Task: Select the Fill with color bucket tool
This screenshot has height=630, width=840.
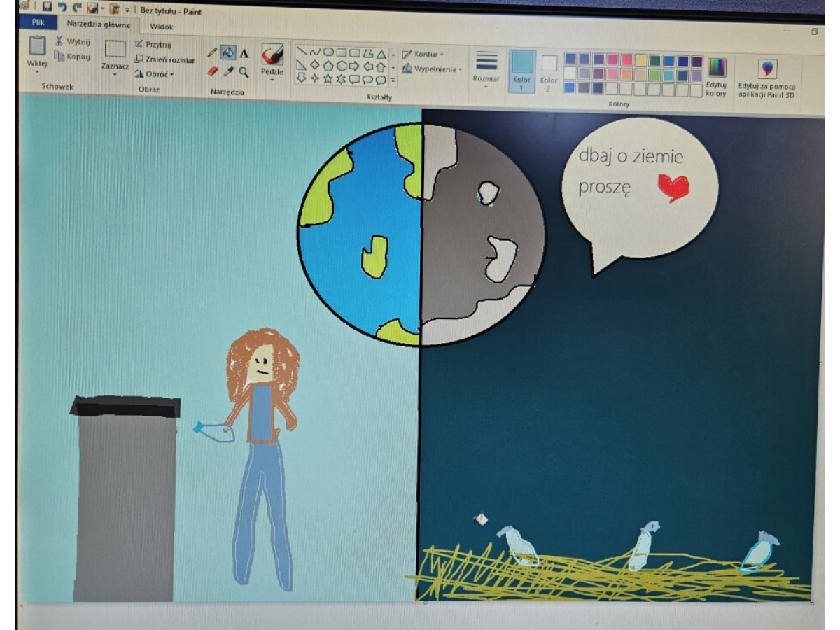Action: (228, 53)
